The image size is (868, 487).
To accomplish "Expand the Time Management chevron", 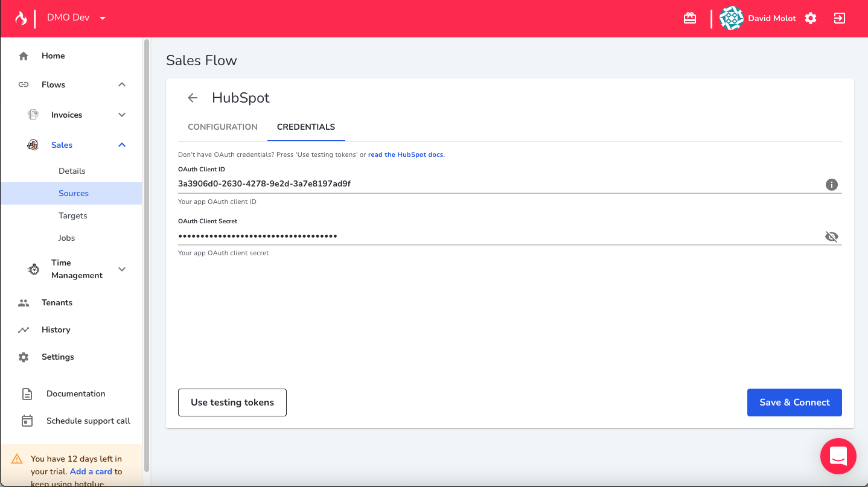I will tap(122, 269).
